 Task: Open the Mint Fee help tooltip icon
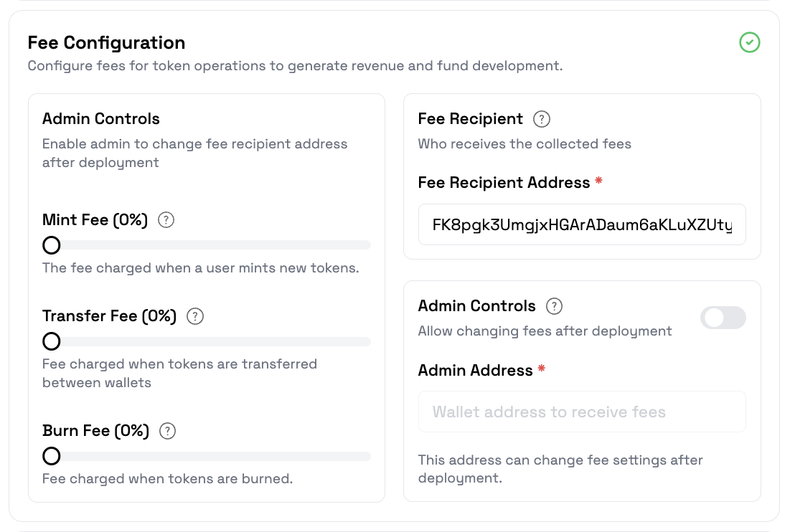pos(166,220)
